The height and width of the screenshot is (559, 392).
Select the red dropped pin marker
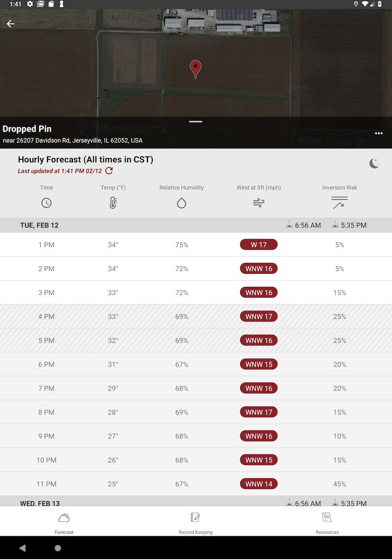pos(196,69)
